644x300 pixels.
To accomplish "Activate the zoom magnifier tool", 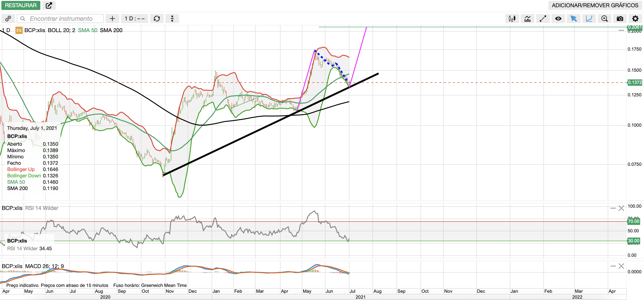I will 604,19.
